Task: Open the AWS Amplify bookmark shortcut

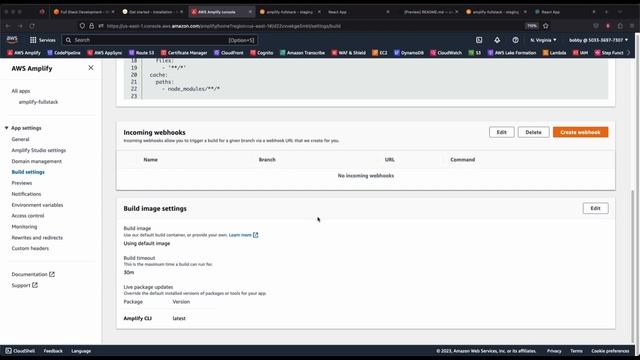Action: [x=24, y=53]
